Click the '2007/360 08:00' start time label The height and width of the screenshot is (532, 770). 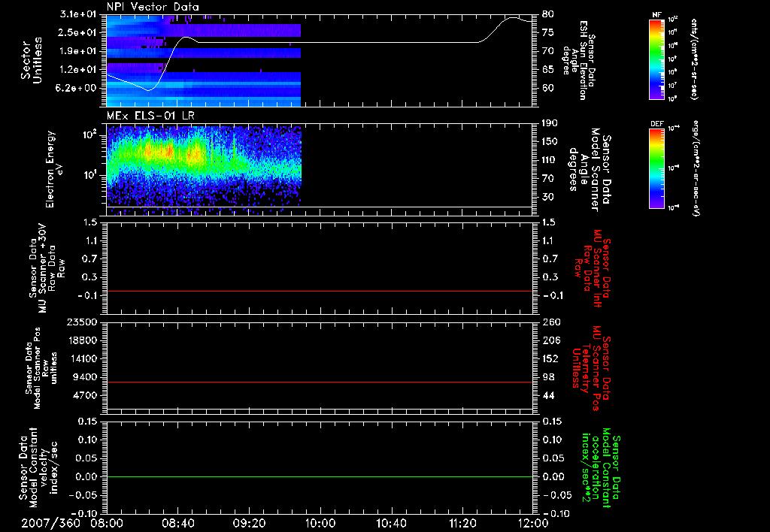(73, 523)
